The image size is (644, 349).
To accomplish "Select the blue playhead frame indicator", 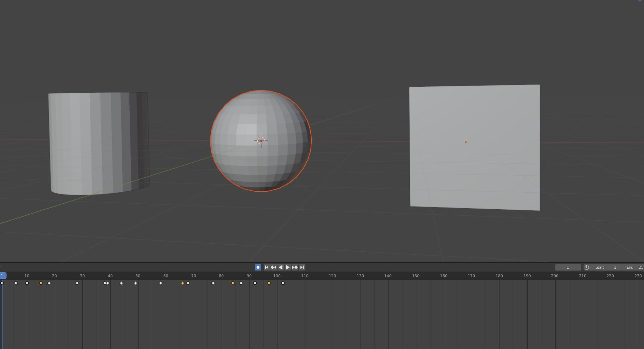I will pos(2,275).
